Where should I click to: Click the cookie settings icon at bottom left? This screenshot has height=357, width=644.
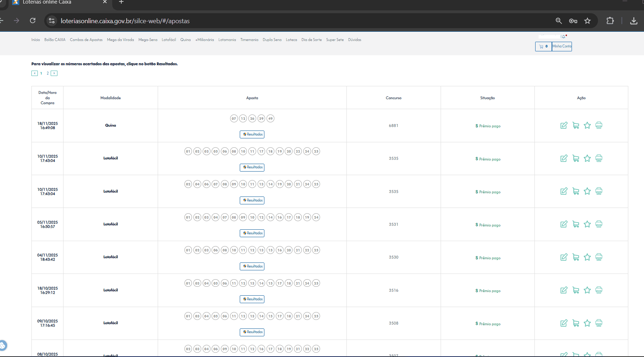point(3,345)
